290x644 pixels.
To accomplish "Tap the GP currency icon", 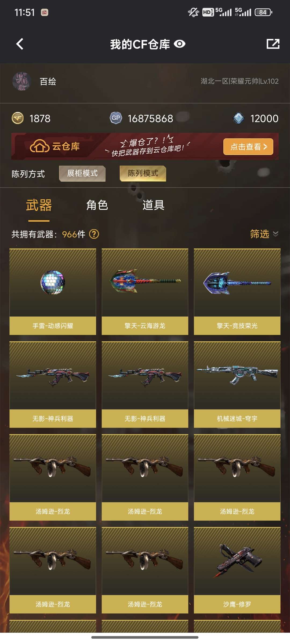I will click(x=116, y=118).
